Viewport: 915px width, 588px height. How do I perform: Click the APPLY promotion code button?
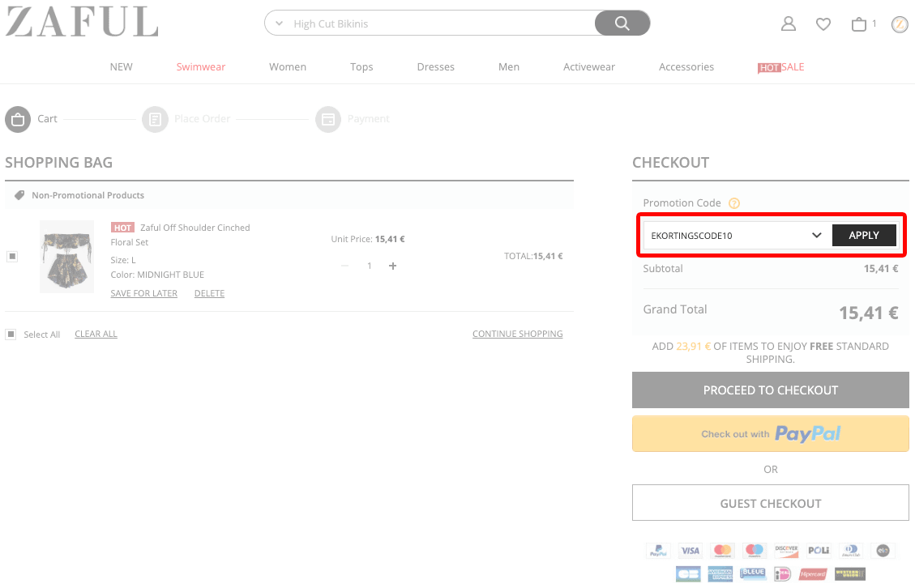pos(864,235)
